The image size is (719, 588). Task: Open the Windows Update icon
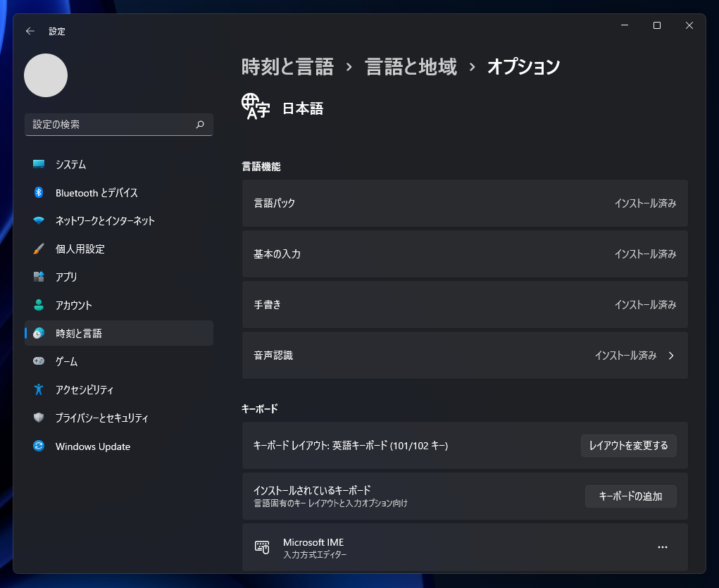pyautogui.click(x=38, y=446)
